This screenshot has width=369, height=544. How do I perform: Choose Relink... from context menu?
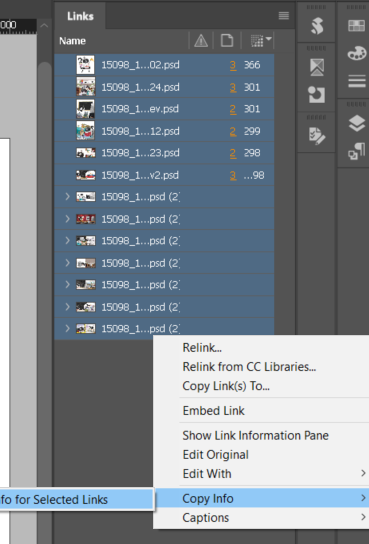202,348
